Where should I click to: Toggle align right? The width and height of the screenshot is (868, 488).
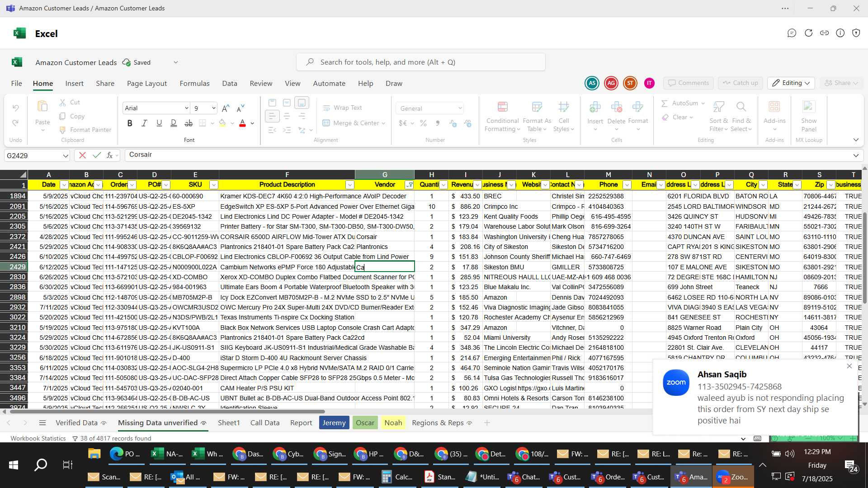[302, 117]
